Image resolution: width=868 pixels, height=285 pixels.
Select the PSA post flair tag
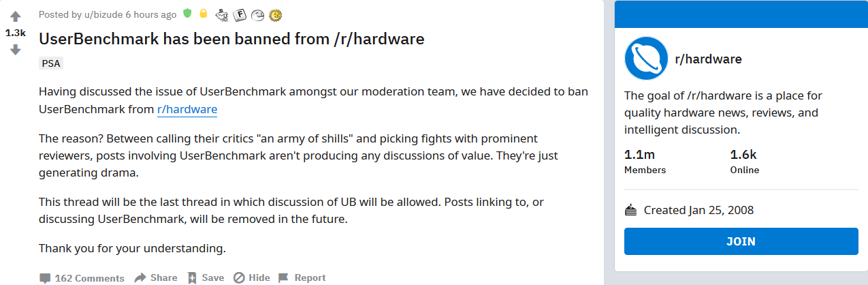(x=51, y=63)
